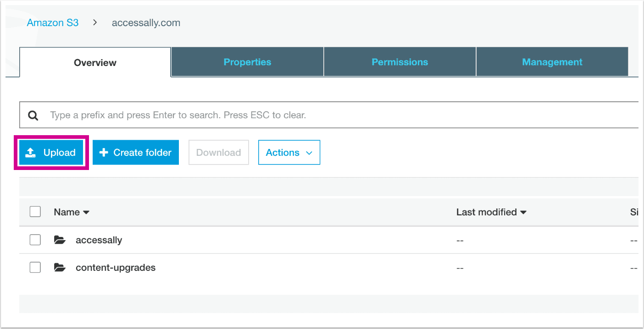Switch to the Properties tab
644x329 pixels.
point(247,62)
